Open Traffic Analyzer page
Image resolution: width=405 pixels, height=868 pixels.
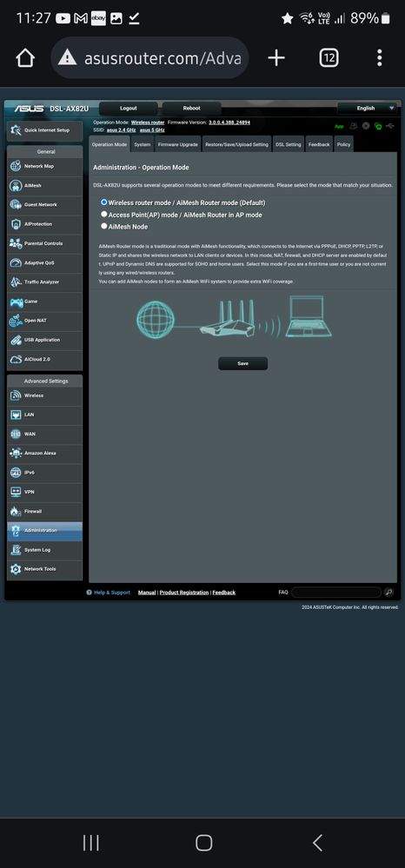tap(45, 282)
